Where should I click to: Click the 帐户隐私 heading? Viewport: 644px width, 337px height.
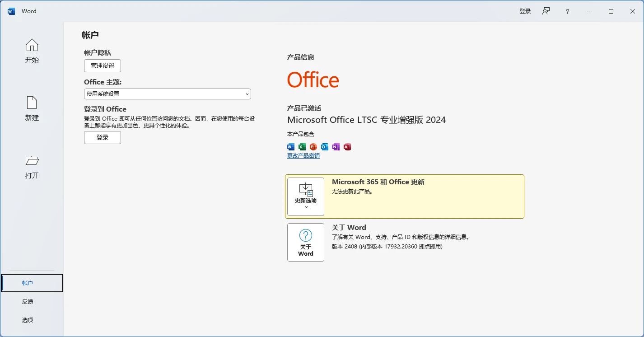tap(98, 53)
